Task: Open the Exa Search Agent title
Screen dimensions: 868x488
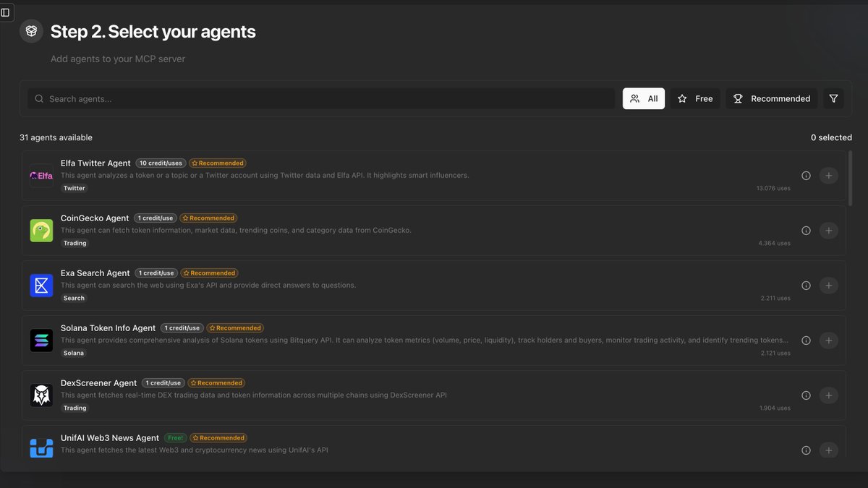Action: (x=95, y=273)
